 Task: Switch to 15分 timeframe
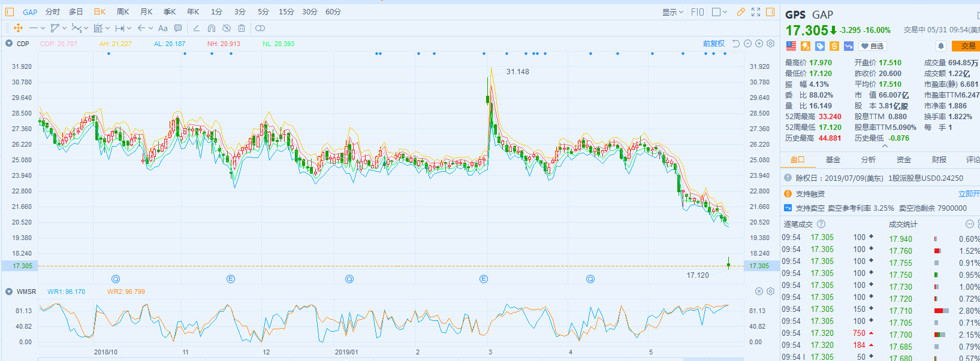point(287,12)
